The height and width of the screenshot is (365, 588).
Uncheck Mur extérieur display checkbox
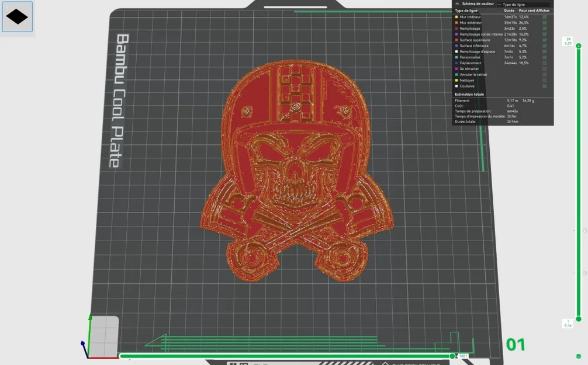click(x=545, y=23)
